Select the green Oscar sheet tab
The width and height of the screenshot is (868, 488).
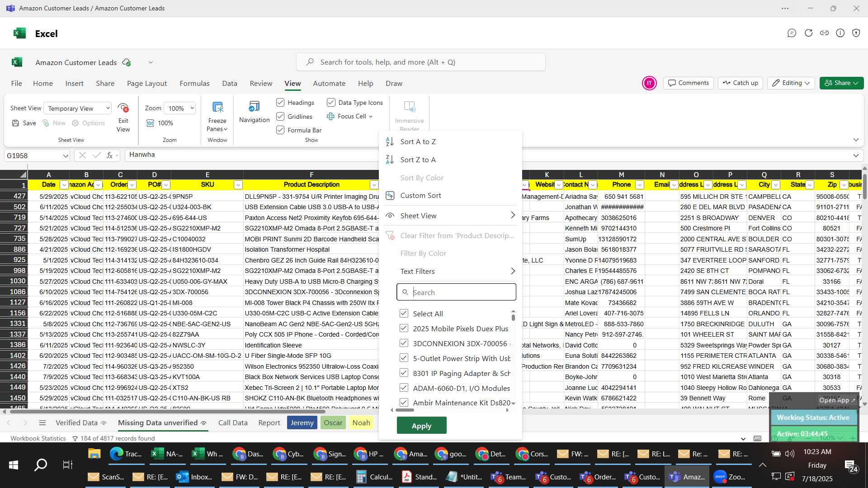coord(333,423)
